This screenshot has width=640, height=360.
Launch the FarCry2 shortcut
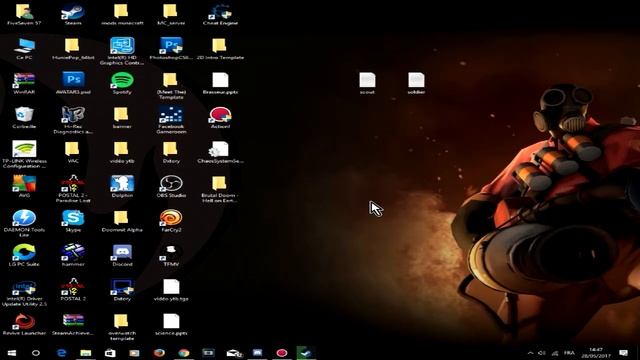click(x=171, y=221)
